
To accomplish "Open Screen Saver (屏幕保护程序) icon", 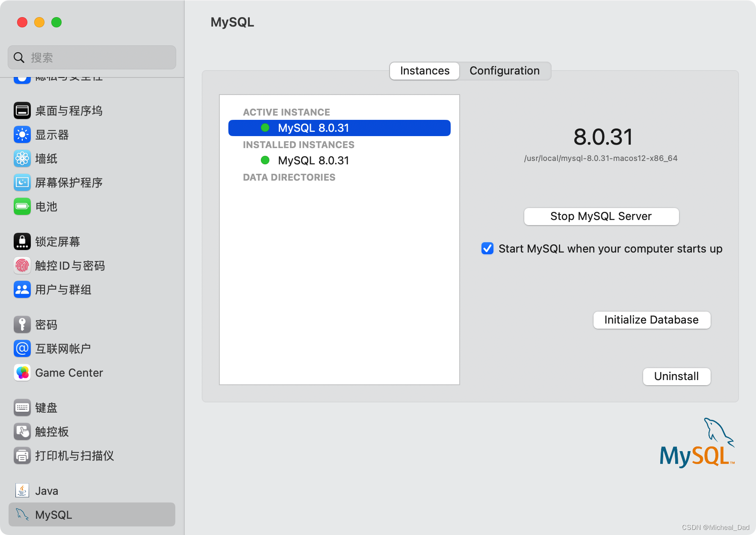I will tap(22, 183).
